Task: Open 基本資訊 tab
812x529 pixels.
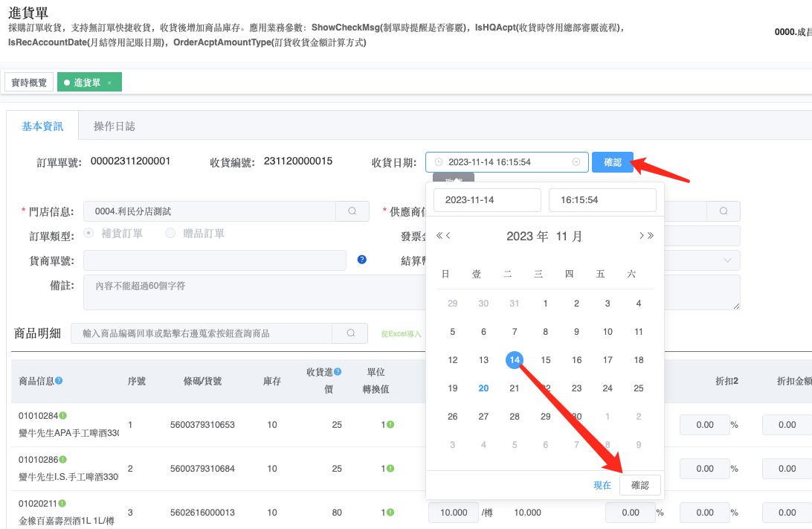Action: (42, 126)
